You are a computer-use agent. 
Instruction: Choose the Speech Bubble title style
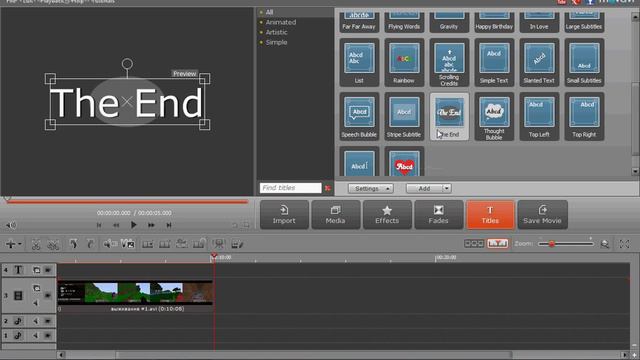pos(359,116)
